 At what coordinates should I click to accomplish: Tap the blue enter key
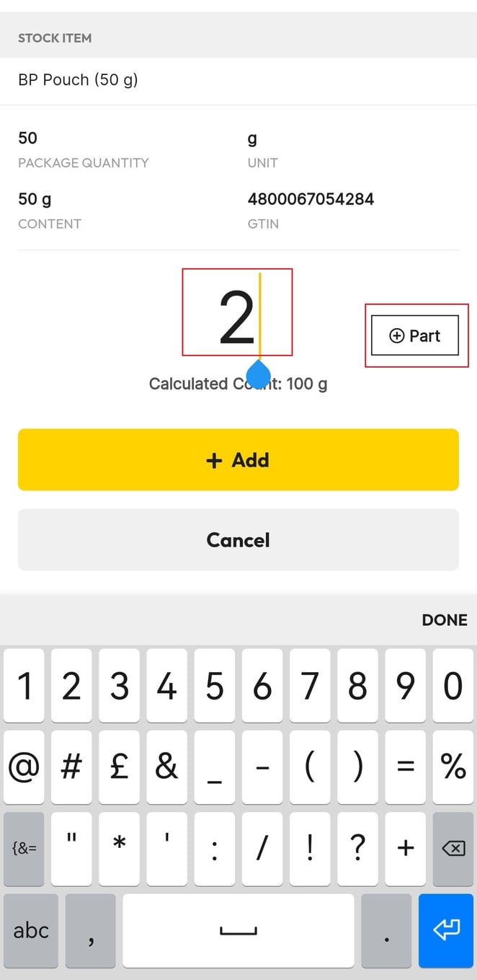click(445, 930)
